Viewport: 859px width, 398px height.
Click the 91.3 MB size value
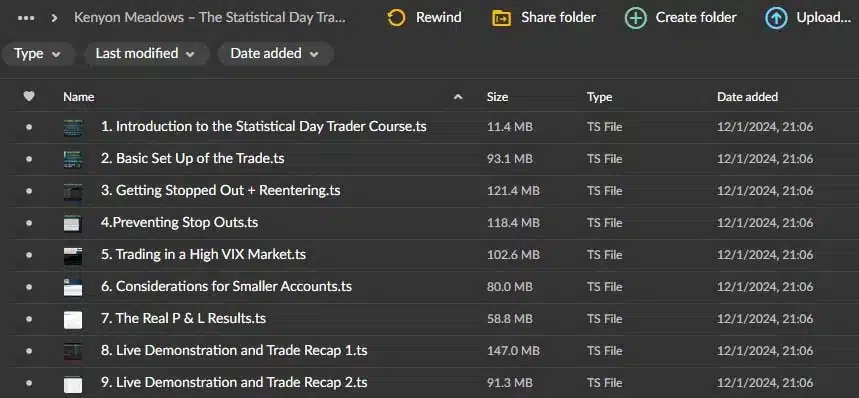(509, 383)
